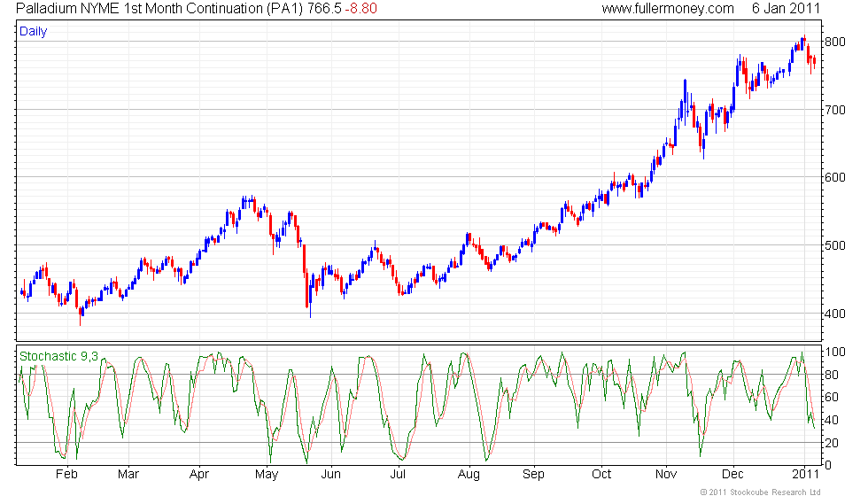Click the Oct month label

[x=601, y=475]
